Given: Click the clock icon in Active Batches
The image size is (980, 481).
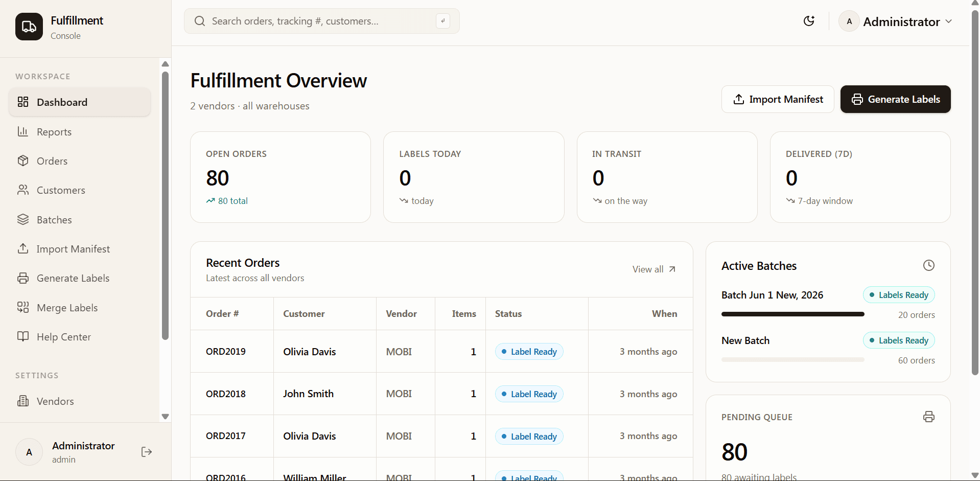Looking at the screenshot, I should pyautogui.click(x=929, y=265).
